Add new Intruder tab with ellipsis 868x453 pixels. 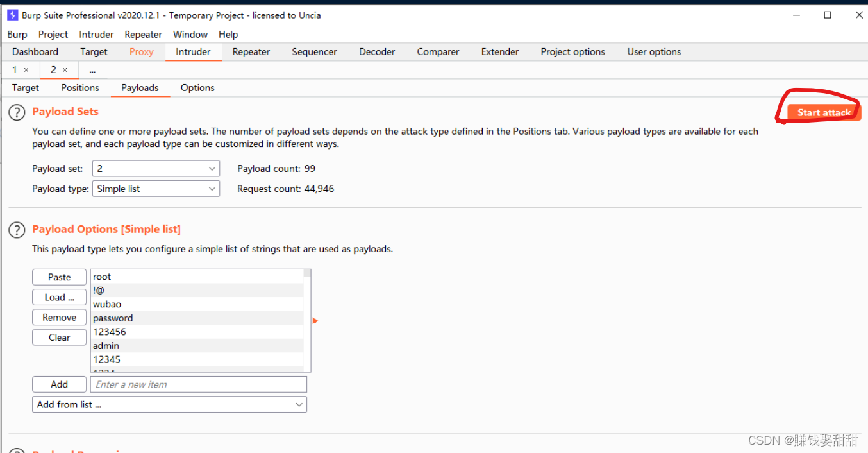[92, 70]
